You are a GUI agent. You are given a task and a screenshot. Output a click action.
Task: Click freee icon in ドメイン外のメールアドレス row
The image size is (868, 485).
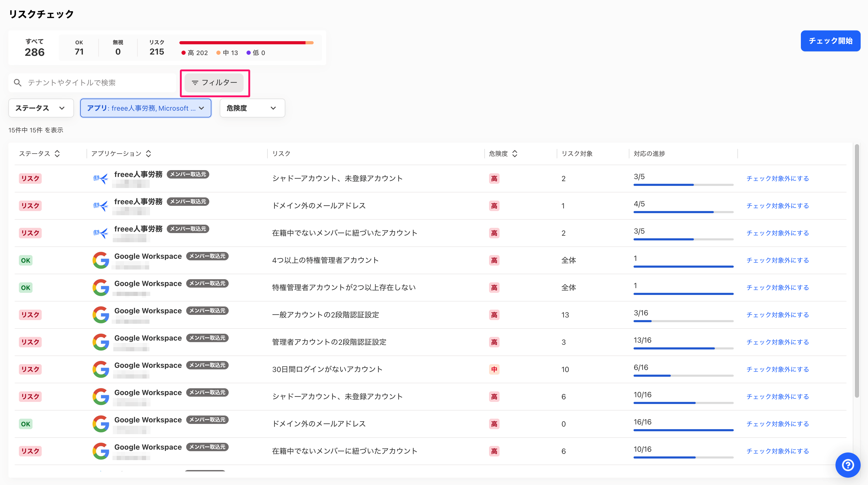[100, 206]
